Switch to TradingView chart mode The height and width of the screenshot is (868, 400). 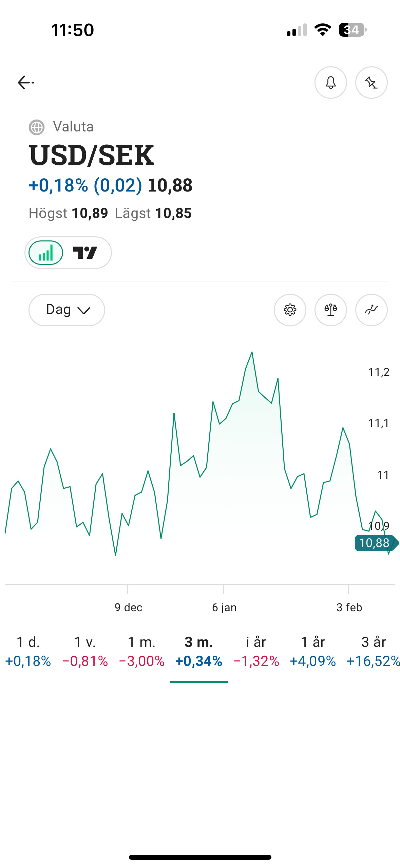click(85, 253)
